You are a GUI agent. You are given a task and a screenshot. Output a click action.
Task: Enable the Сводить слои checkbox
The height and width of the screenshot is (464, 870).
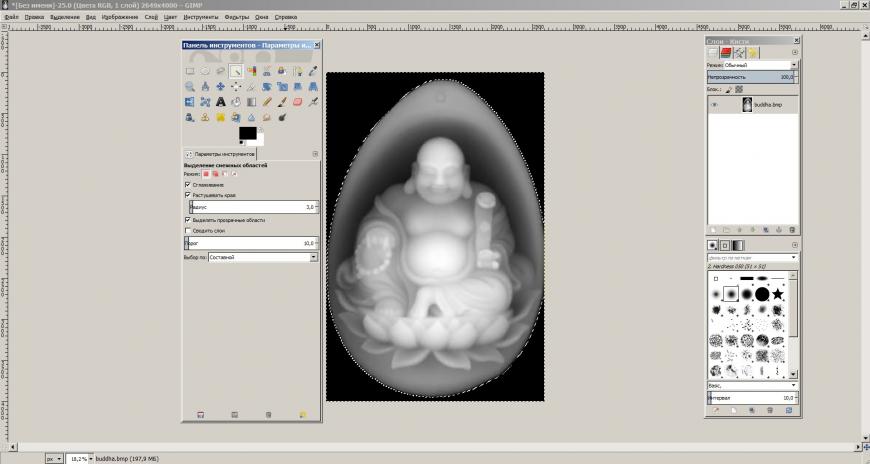pos(188,230)
